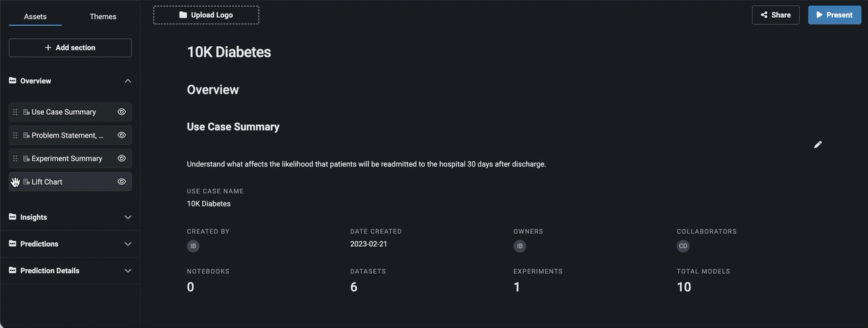Click the Upload Logo area
This screenshot has height=328, width=868.
(206, 15)
